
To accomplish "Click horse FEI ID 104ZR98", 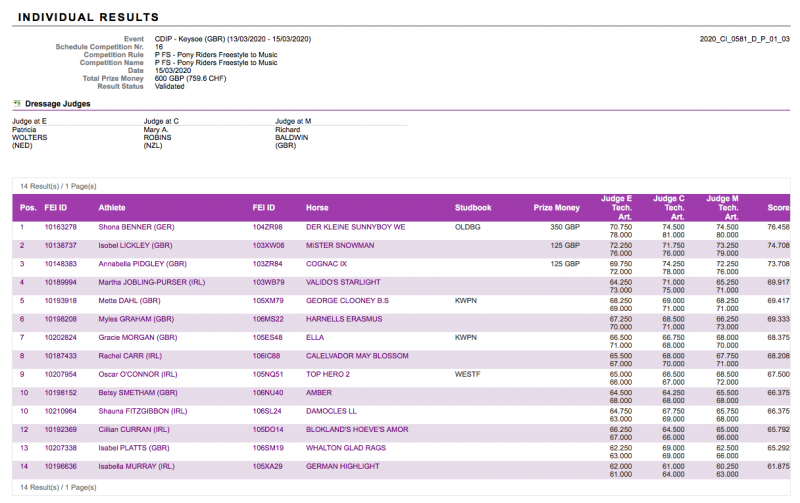I will pos(268,227).
